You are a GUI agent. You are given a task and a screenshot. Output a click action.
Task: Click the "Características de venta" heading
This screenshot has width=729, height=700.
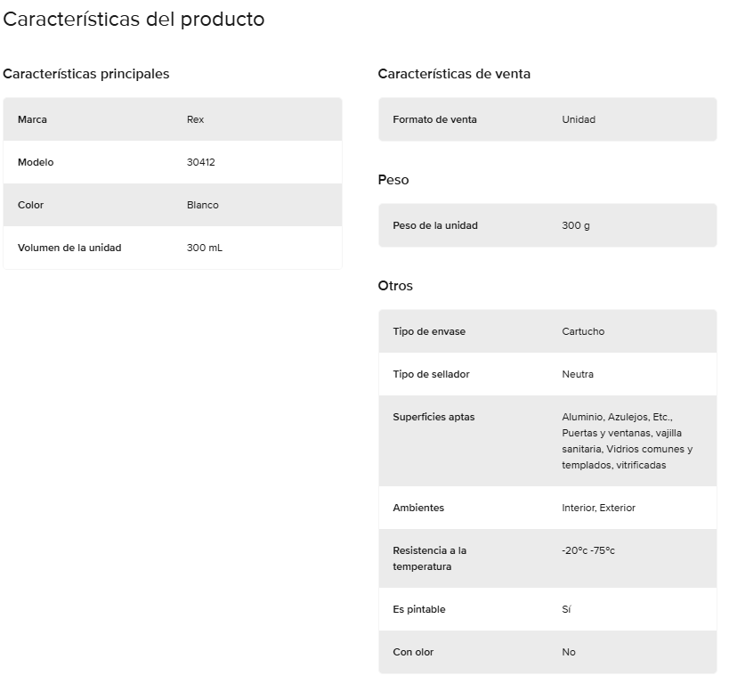tap(454, 74)
